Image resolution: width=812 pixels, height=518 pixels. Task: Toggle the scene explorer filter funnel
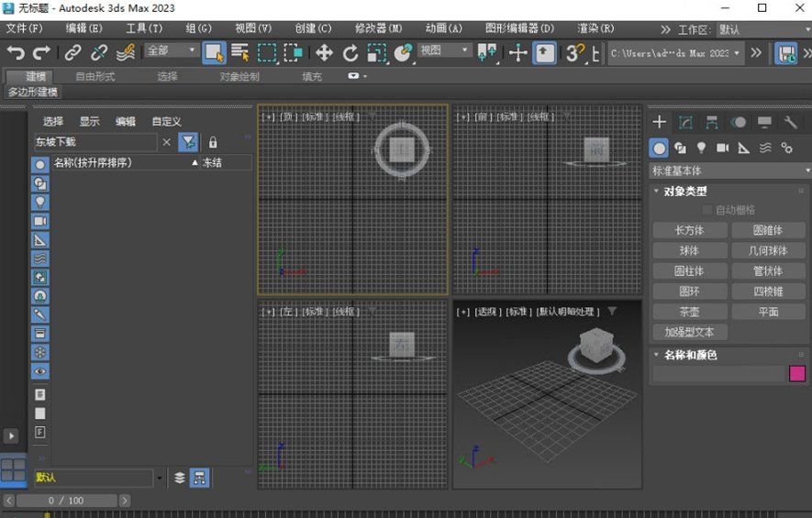(188, 142)
